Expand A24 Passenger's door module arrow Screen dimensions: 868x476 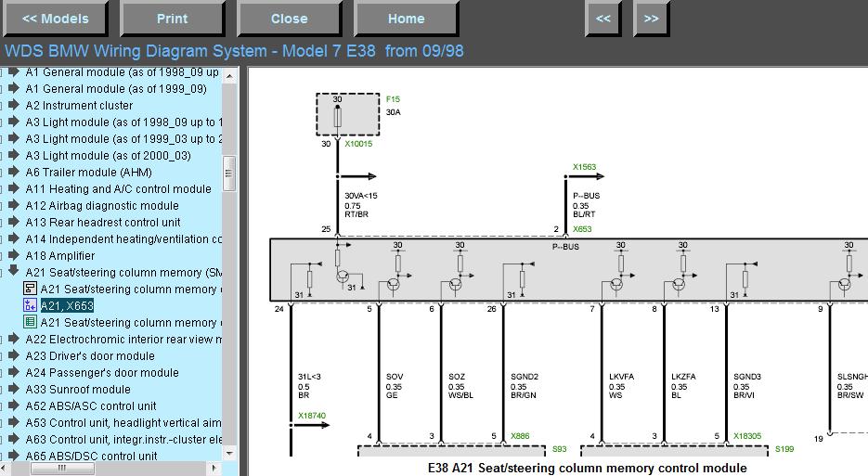pyautogui.click(x=14, y=372)
